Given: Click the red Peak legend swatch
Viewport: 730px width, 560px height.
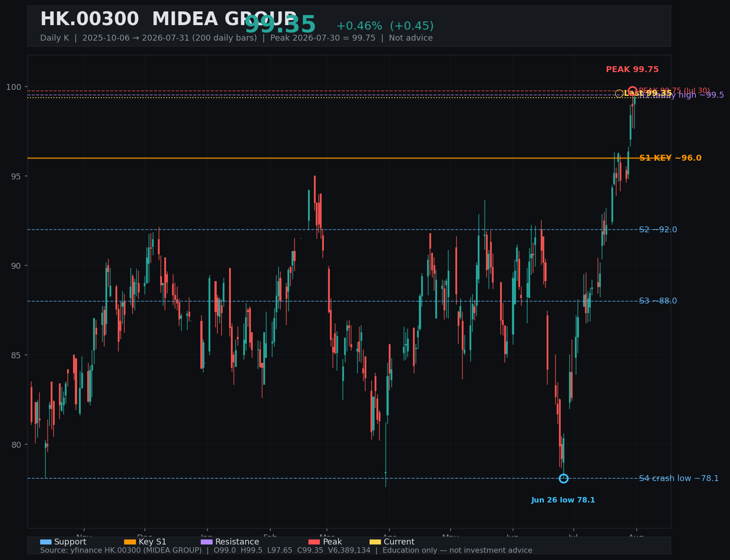Looking at the screenshot, I should [314, 542].
